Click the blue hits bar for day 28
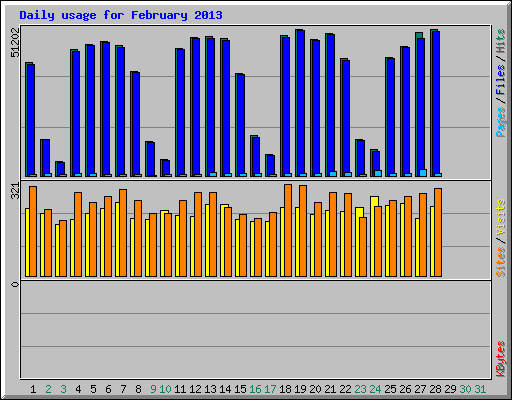 [436, 104]
